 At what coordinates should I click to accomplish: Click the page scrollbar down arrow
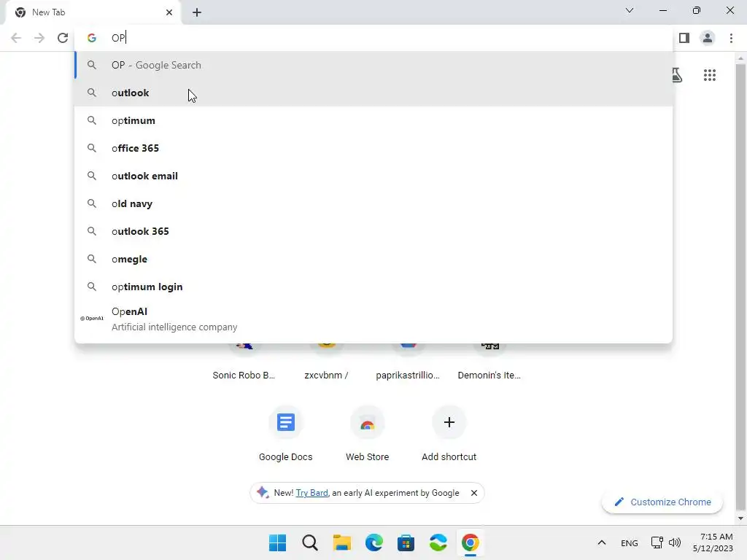[x=740, y=518]
